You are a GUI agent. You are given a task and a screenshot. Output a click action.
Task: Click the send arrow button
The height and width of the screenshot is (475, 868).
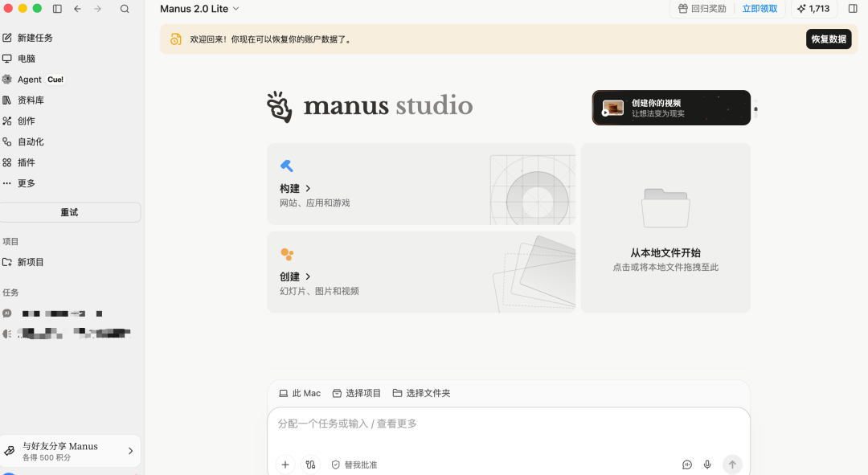732,465
